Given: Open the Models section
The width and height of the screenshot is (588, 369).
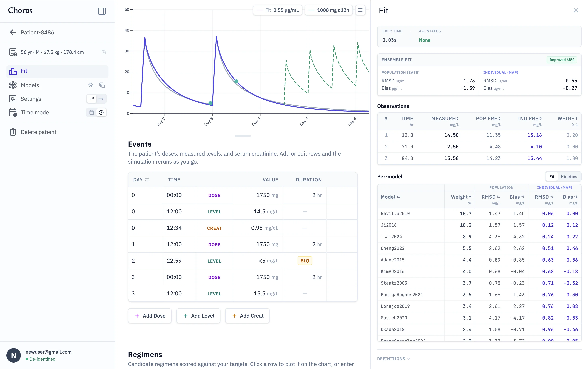Looking at the screenshot, I should pos(30,85).
